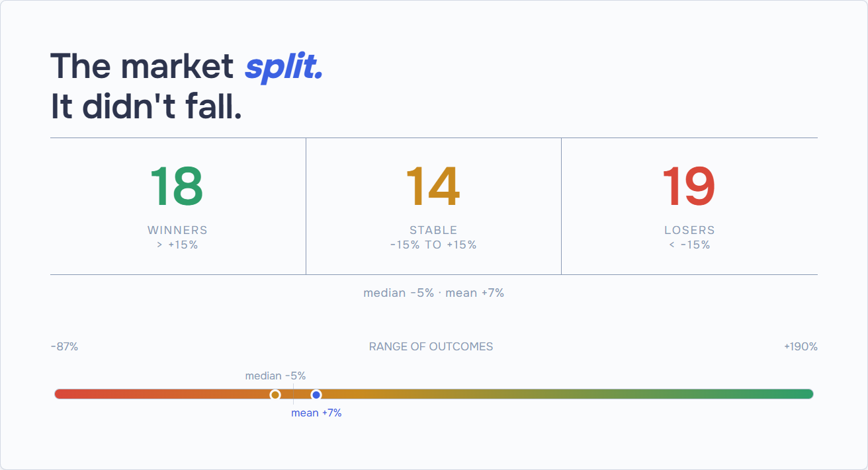This screenshot has width=868, height=470.
Task: Click the '-15% TO +15%' range text
Action: pos(433,245)
